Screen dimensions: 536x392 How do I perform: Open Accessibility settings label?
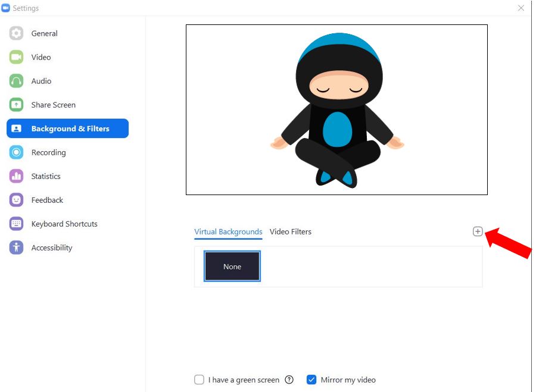52,248
